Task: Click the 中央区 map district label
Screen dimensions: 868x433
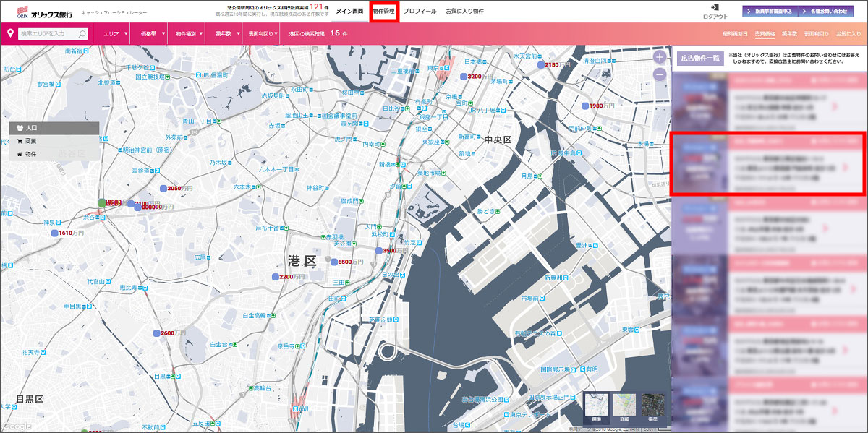Action: (x=498, y=139)
